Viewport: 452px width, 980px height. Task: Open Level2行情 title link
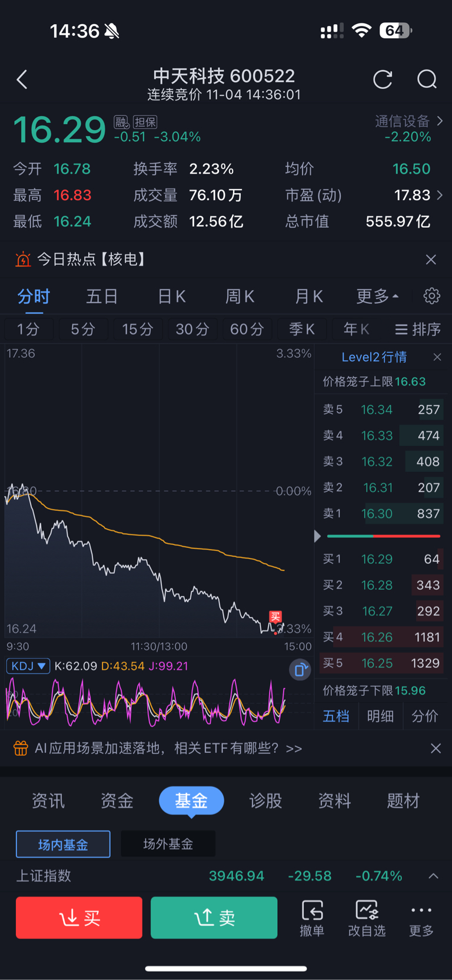(x=374, y=357)
